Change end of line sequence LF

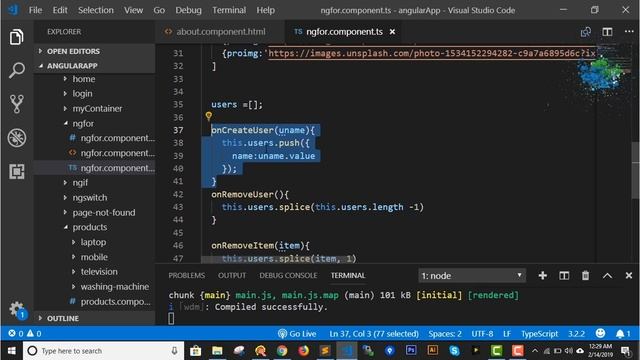(507, 333)
